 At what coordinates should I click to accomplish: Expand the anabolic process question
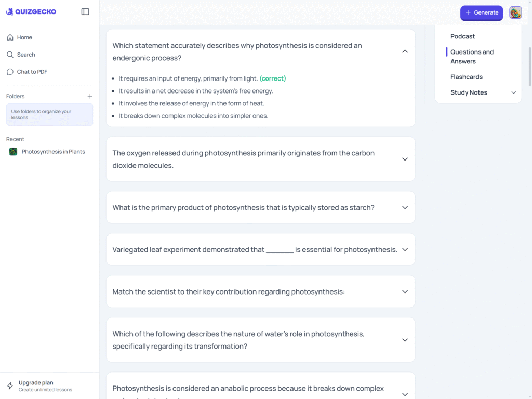click(x=405, y=394)
